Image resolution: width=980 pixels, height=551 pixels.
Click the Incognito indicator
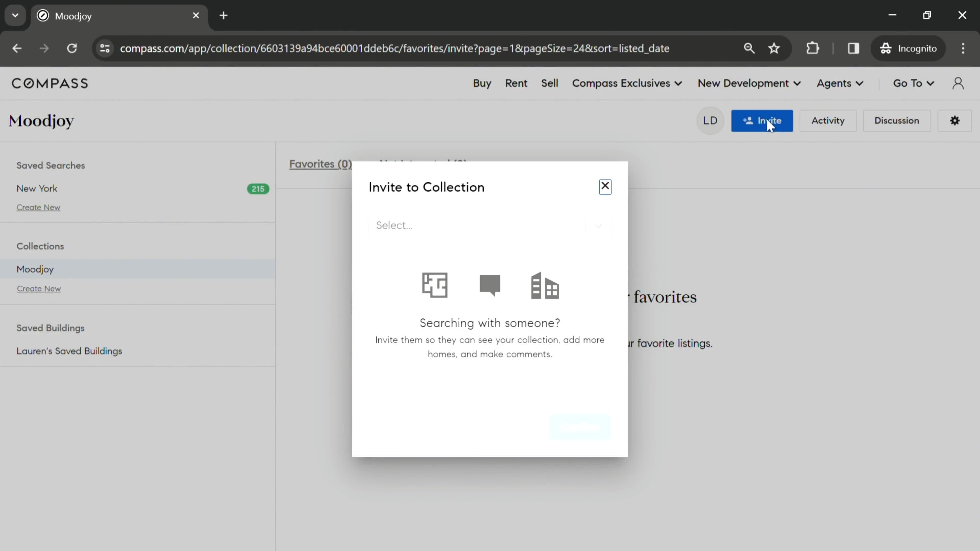click(908, 48)
